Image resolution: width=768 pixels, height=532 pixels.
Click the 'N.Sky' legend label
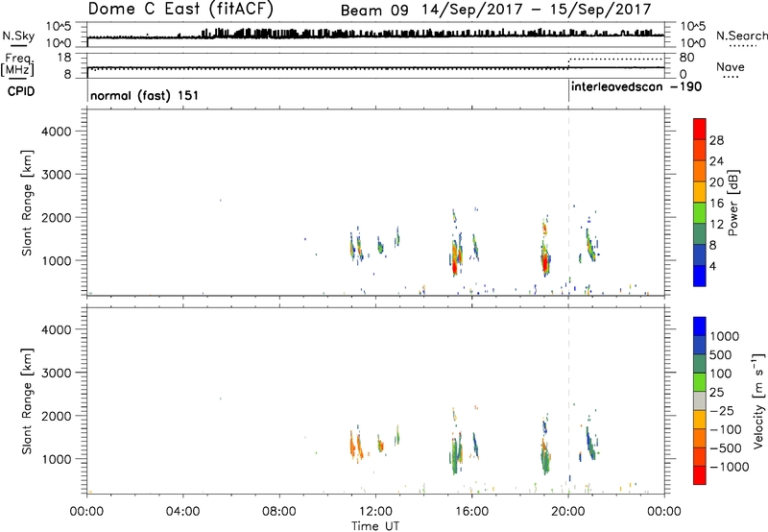18,36
